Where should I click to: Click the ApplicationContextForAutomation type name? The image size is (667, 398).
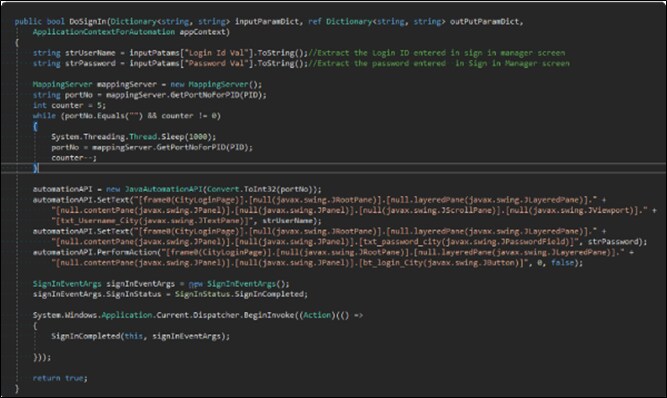click(104, 32)
